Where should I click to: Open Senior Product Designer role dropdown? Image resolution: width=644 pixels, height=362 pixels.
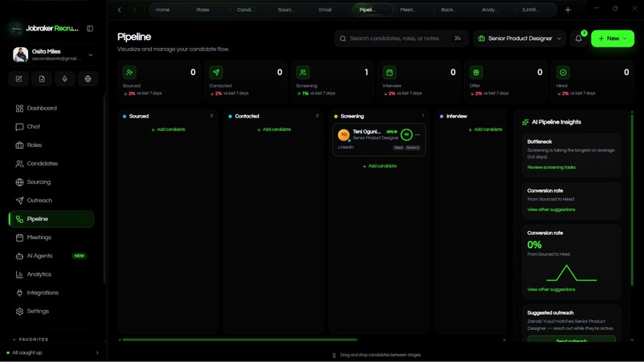[519, 38]
